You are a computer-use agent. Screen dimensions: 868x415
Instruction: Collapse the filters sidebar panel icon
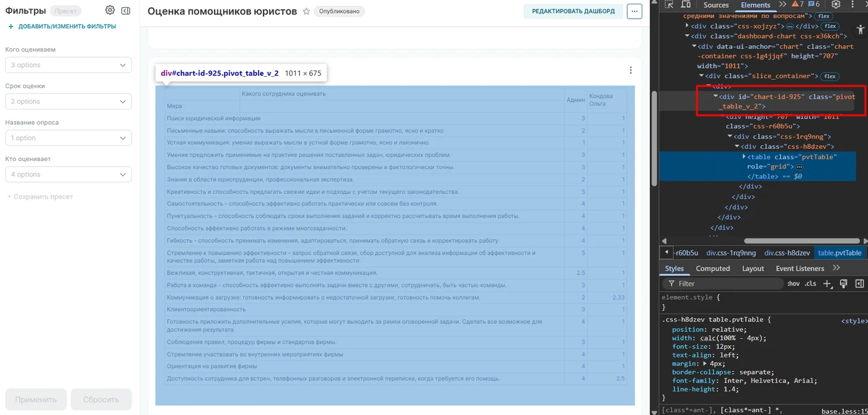(x=126, y=11)
